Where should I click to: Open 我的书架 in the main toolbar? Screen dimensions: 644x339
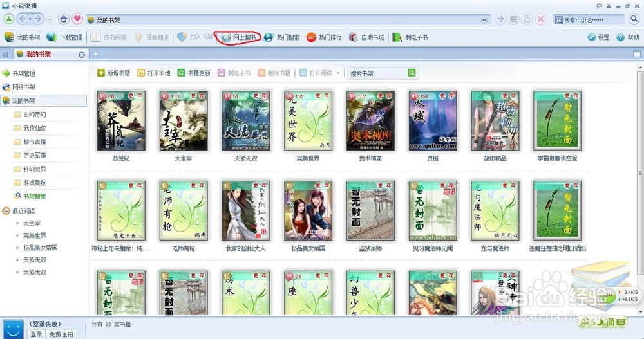[x=22, y=37]
